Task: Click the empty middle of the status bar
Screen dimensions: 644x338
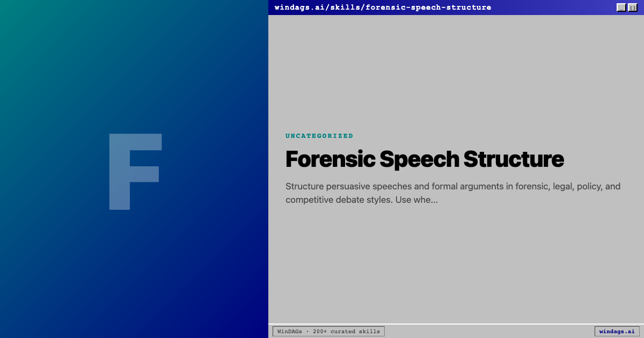Action: click(x=488, y=332)
